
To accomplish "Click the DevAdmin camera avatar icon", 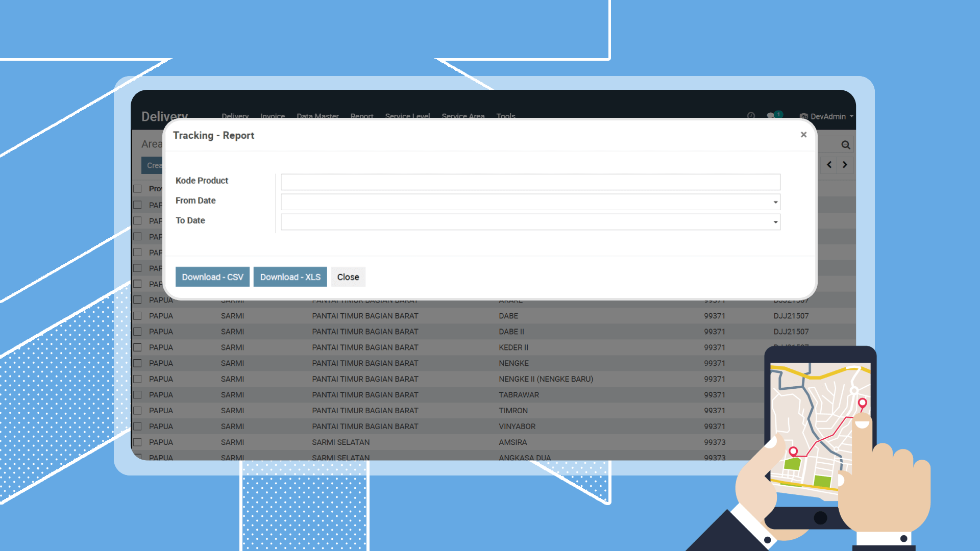I will point(804,116).
